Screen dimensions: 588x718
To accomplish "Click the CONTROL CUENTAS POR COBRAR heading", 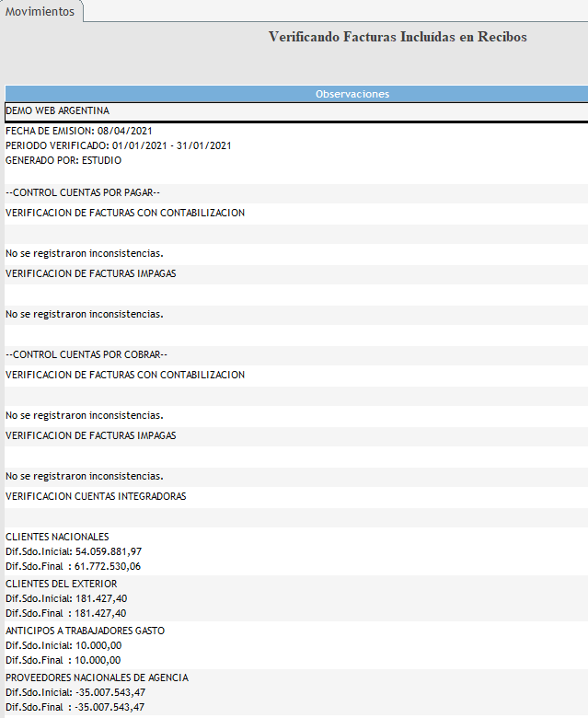I will click(x=86, y=354).
